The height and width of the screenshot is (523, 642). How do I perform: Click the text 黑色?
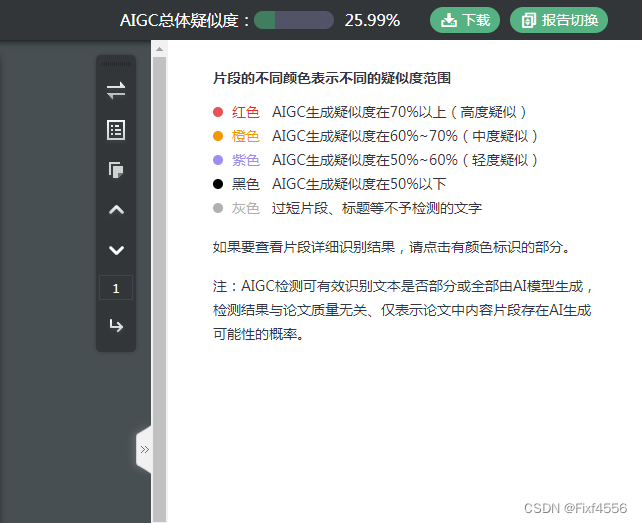246,184
